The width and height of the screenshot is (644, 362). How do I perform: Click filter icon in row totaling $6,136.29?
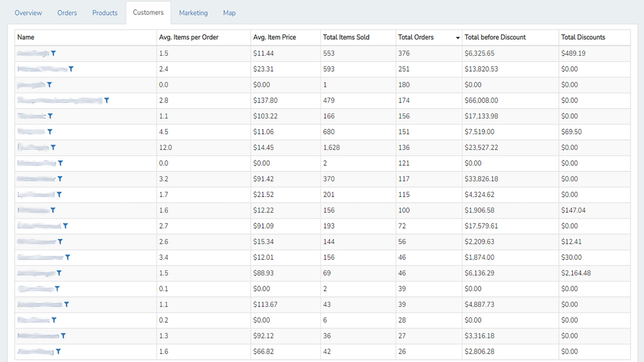point(59,273)
